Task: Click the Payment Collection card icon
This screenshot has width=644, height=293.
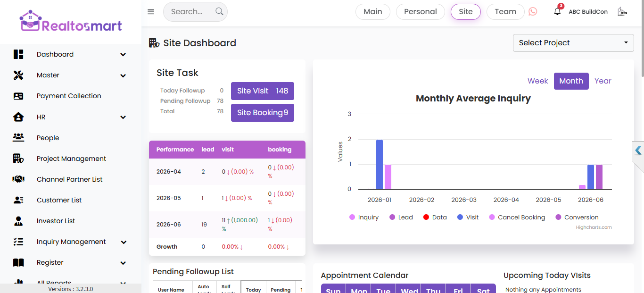Action: (x=18, y=96)
